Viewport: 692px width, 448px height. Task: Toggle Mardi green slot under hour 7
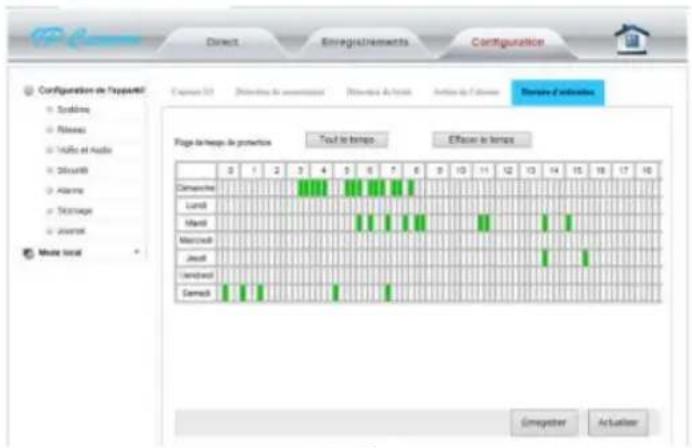coord(388,223)
